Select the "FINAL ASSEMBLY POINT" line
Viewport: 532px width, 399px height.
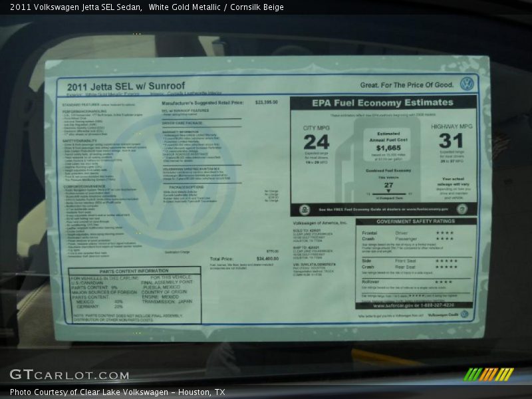click(x=167, y=282)
